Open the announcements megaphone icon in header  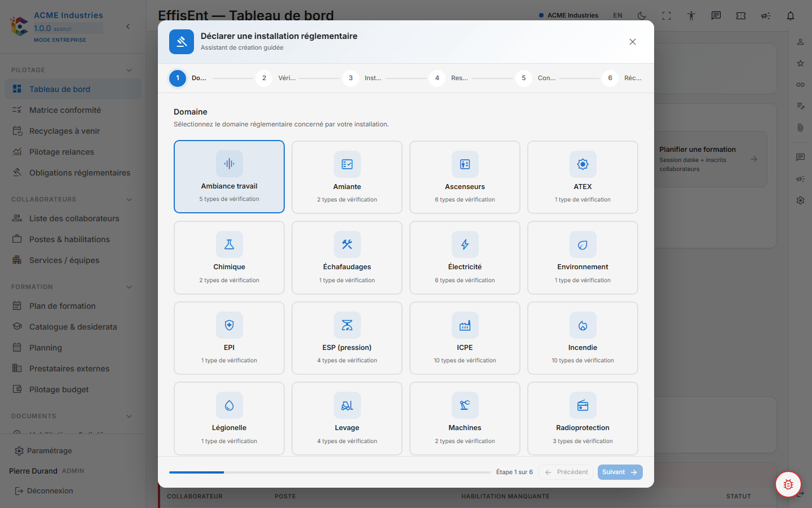click(x=766, y=16)
